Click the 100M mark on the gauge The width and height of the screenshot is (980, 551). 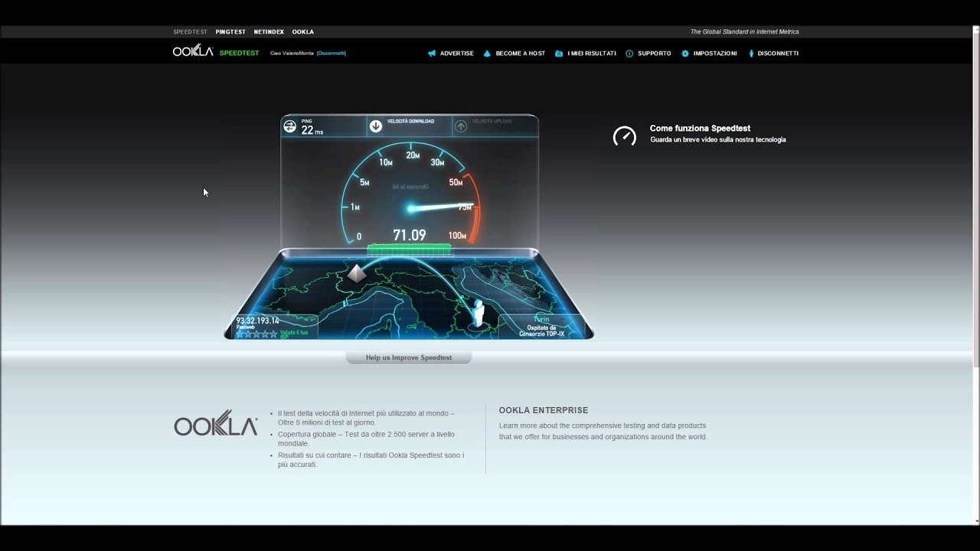coord(457,236)
